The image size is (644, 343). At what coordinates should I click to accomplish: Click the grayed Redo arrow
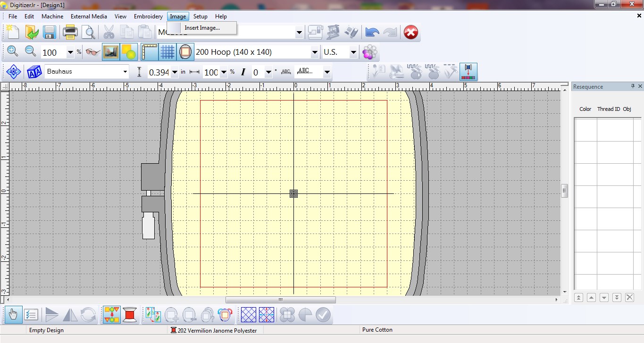pyautogui.click(x=390, y=32)
